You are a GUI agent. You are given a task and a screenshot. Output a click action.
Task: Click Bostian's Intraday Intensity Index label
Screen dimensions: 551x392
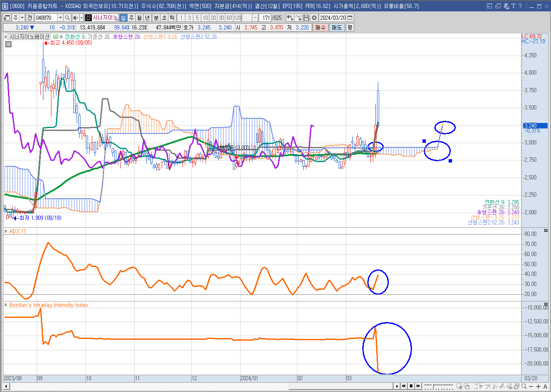49,305
